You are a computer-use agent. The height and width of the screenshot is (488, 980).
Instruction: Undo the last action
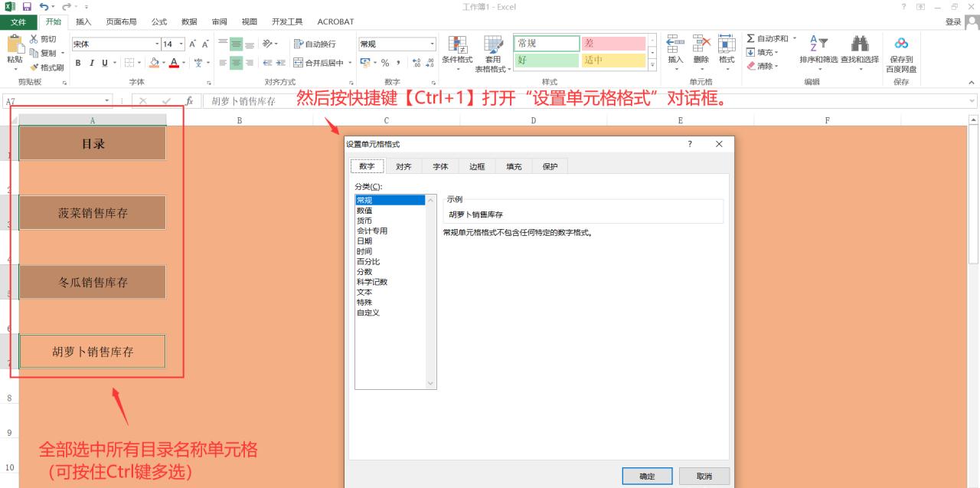coord(44,7)
